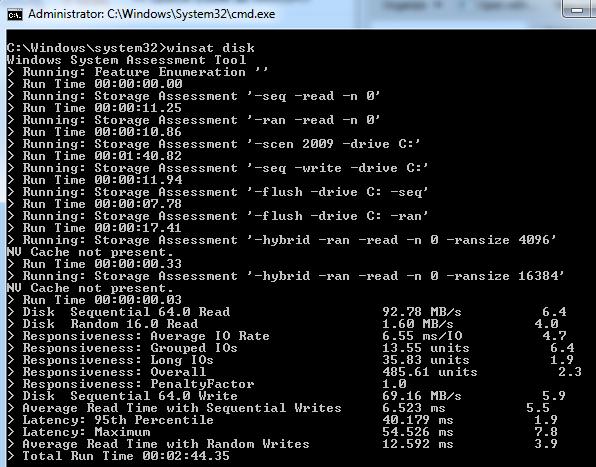Click the '-ran -read -n 0' storage assessment line
This screenshot has height=467, width=596.
pyautogui.click(x=193, y=120)
